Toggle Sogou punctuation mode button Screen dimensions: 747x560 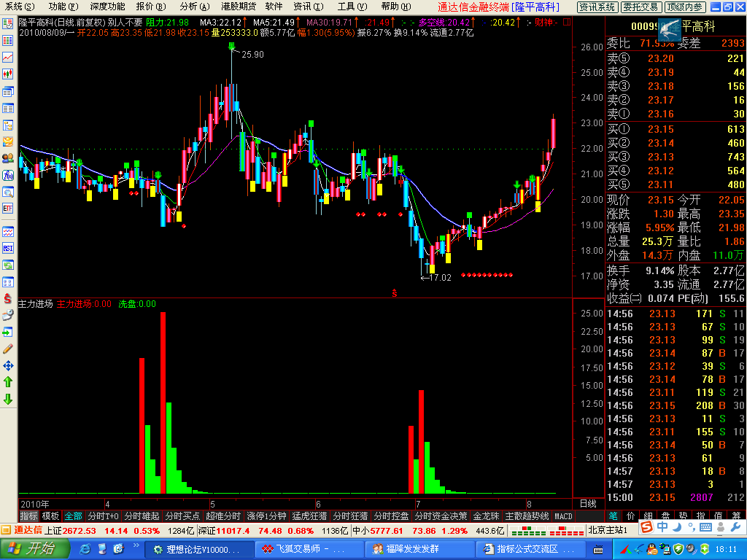coord(692,527)
